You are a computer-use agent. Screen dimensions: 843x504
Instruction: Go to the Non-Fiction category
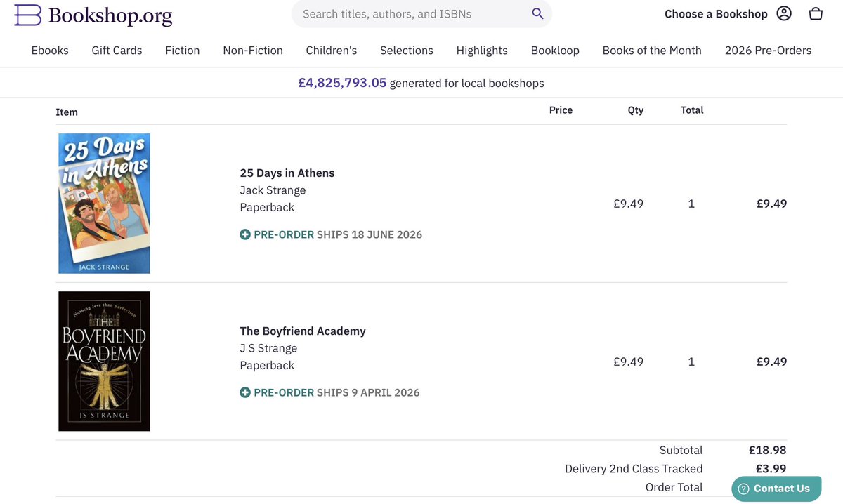[253, 50]
